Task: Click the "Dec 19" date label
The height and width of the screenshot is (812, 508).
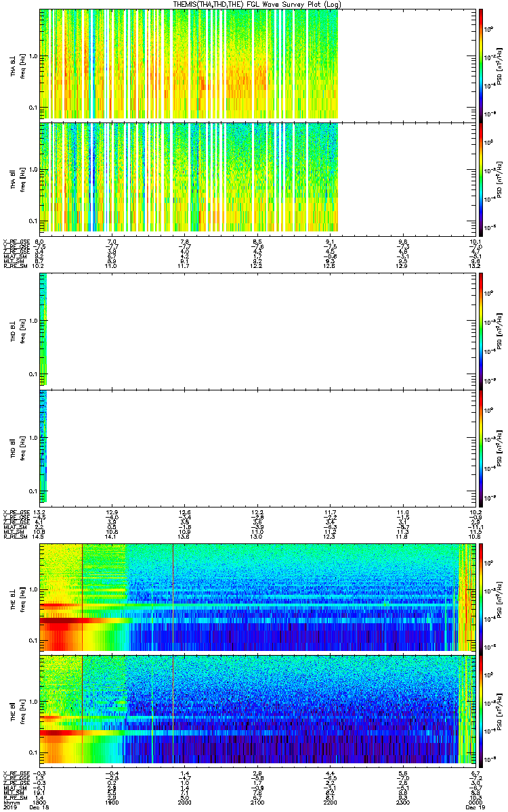Action: [x=475, y=808]
